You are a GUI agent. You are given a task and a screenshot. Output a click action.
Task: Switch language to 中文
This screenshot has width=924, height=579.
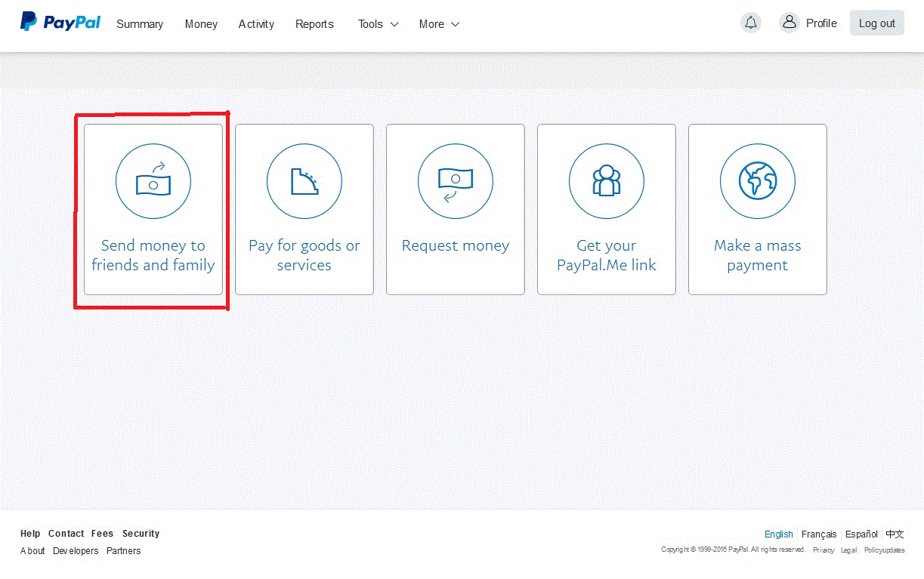tap(895, 534)
